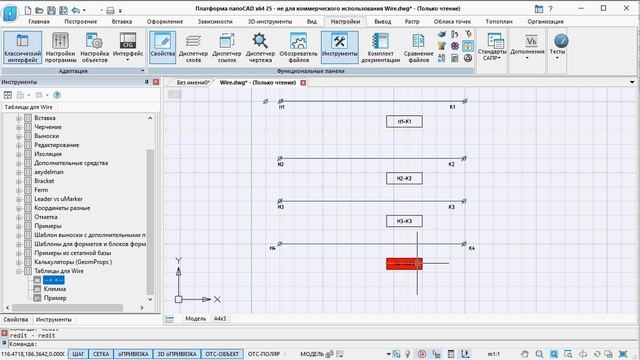This screenshot has height=360, width=640.
Task: Click the help question mark icon
Action: (550, 9)
